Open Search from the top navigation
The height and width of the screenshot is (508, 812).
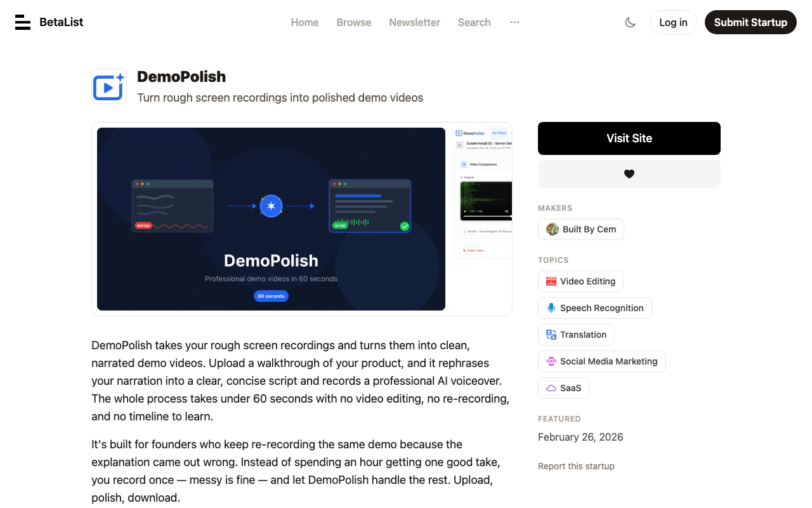[475, 22]
